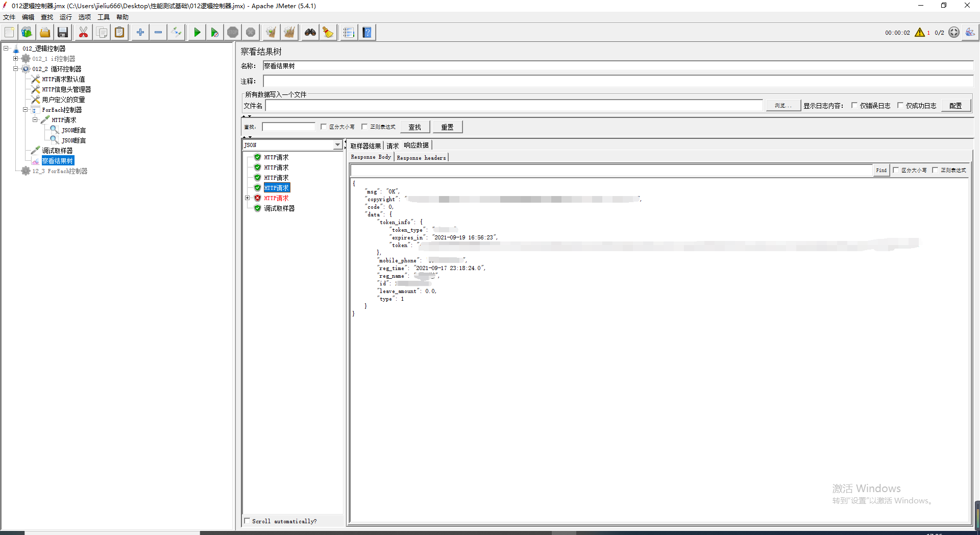Image resolution: width=980 pixels, height=535 pixels.
Task: Click the remote engines icon at top right
Action: pyautogui.click(x=970, y=32)
